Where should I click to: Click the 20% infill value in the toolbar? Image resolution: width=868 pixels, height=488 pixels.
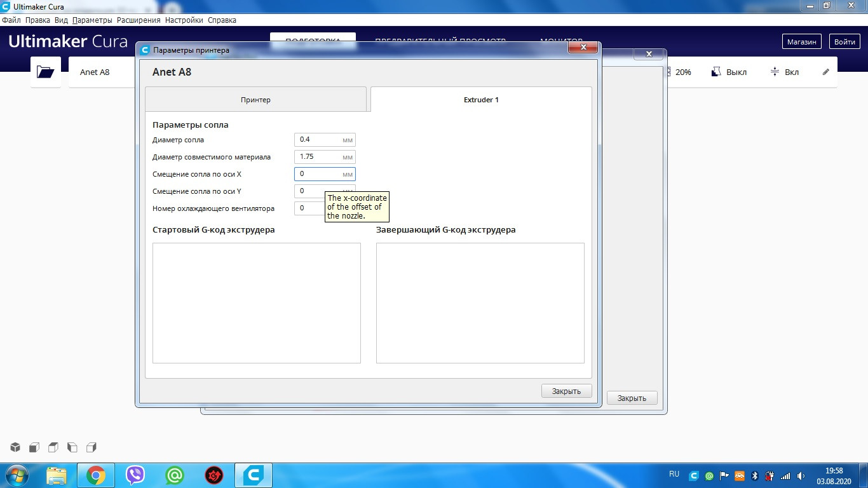click(683, 72)
